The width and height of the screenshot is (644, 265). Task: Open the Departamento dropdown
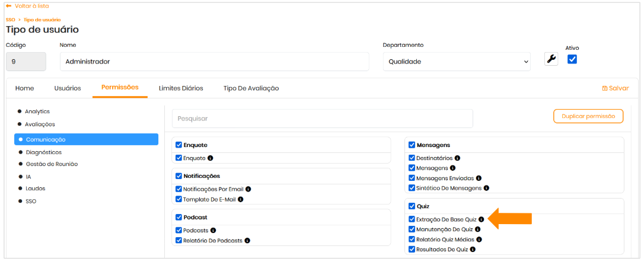pos(456,61)
